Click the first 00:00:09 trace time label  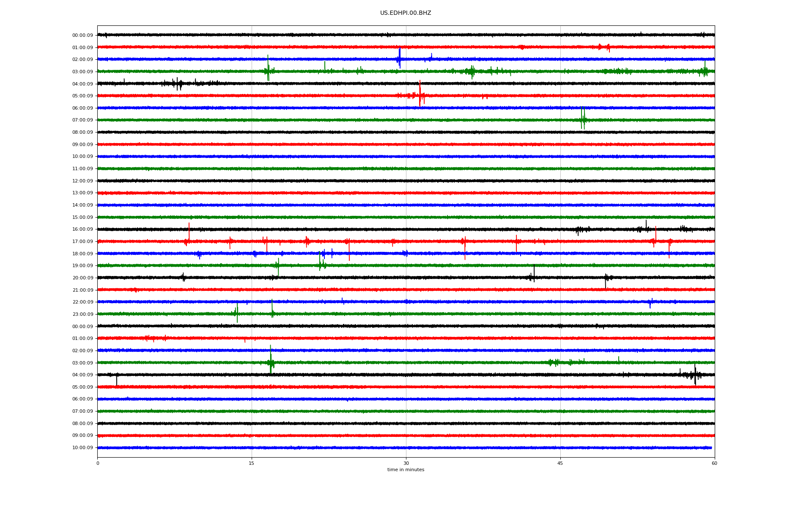pos(82,36)
